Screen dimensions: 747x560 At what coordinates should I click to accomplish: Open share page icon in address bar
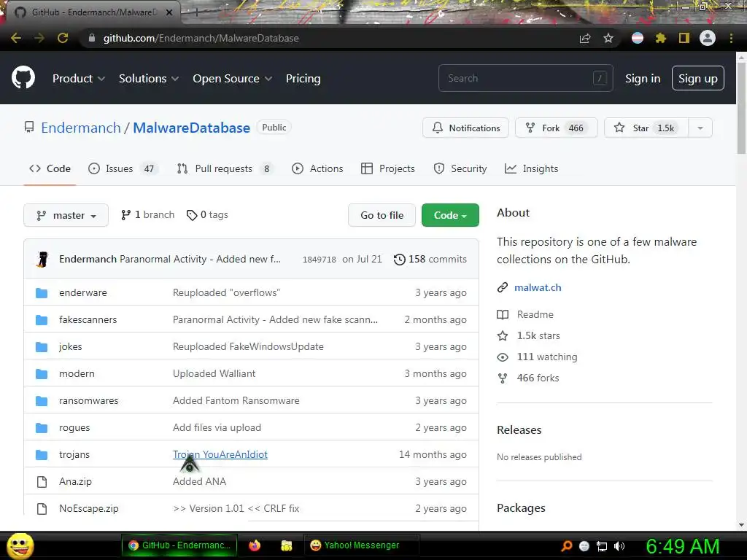tap(585, 38)
